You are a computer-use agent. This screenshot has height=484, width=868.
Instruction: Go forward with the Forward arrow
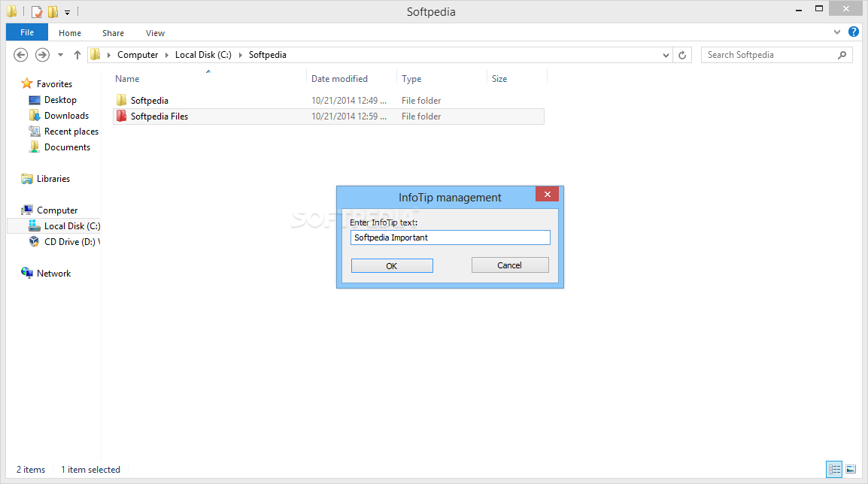[42, 55]
